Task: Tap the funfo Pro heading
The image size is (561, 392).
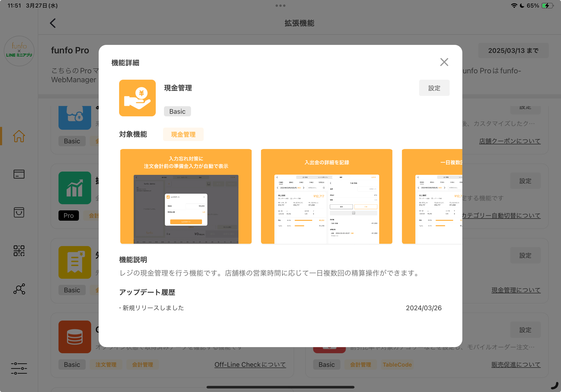Action: click(x=70, y=50)
